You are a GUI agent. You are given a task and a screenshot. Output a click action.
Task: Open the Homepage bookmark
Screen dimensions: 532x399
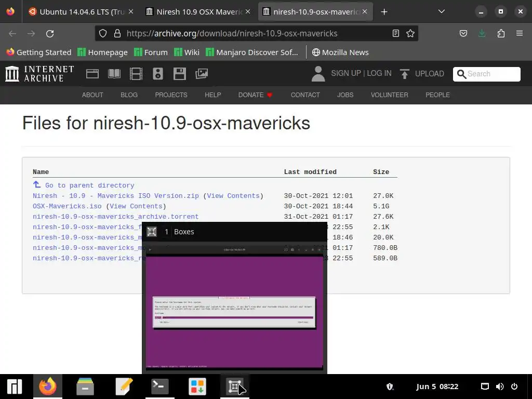click(x=102, y=52)
